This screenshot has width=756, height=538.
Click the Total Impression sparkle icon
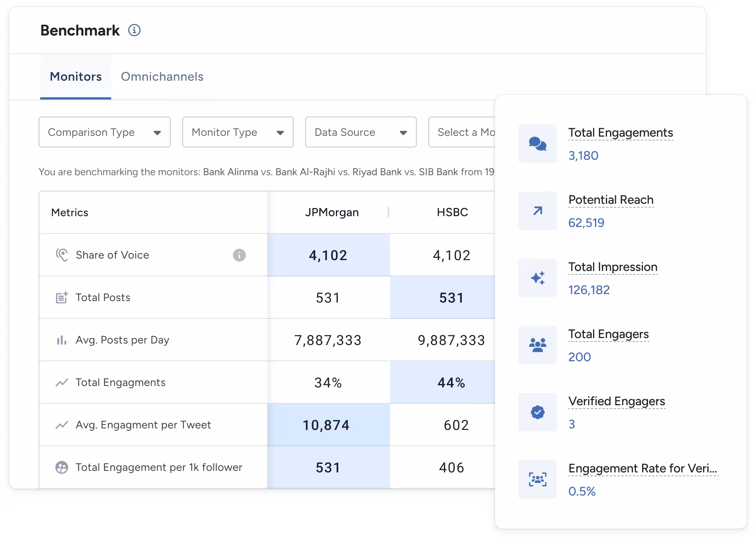point(537,278)
